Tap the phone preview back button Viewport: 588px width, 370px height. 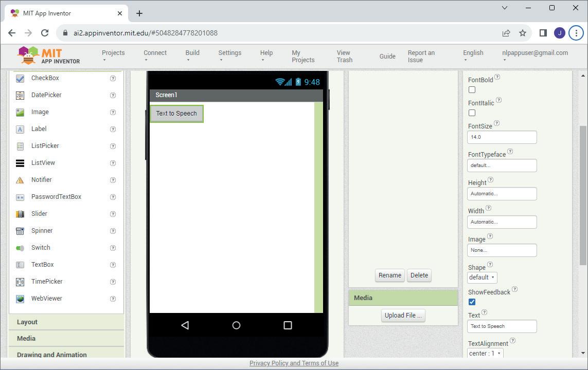185,325
